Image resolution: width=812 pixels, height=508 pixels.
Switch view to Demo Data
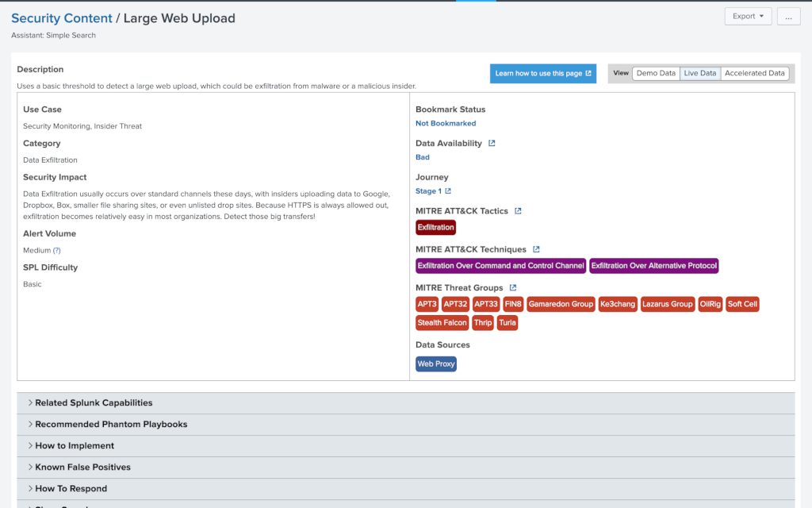[656, 73]
